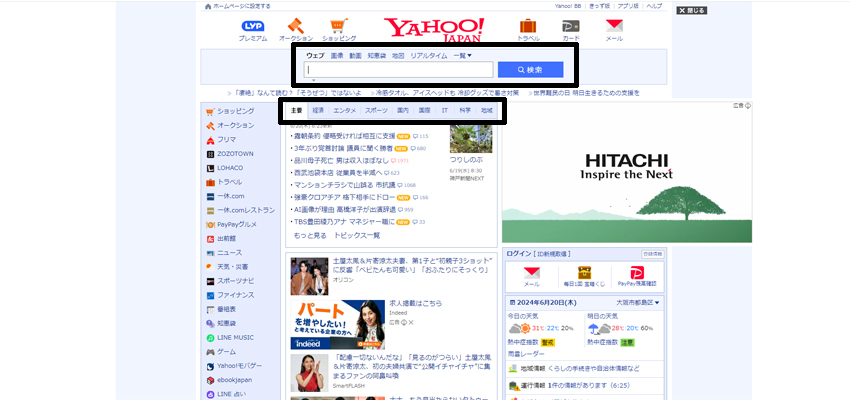850x400 pixels.
Task: Open the Card icon in header
Action: coord(570,26)
